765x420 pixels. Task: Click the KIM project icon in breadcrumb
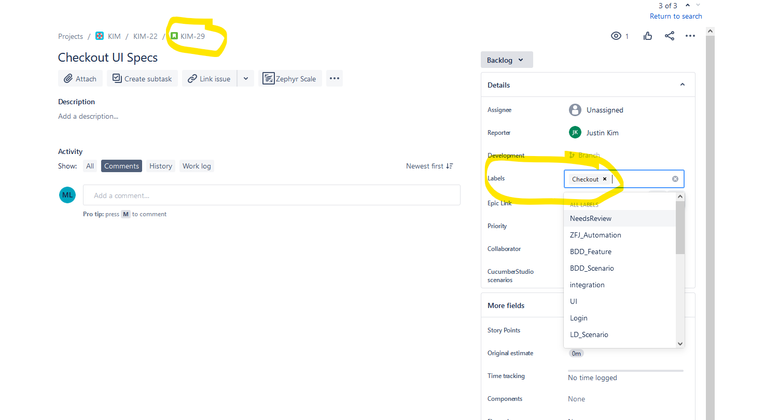click(100, 36)
